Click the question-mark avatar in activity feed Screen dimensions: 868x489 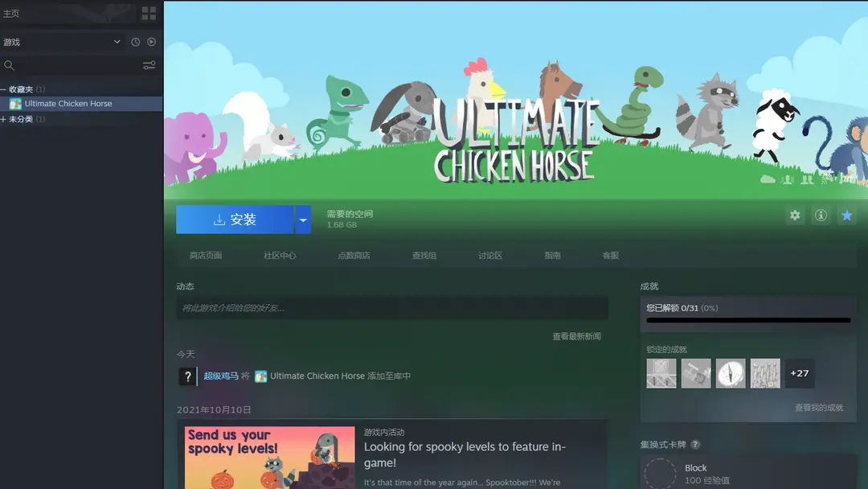(187, 376)
